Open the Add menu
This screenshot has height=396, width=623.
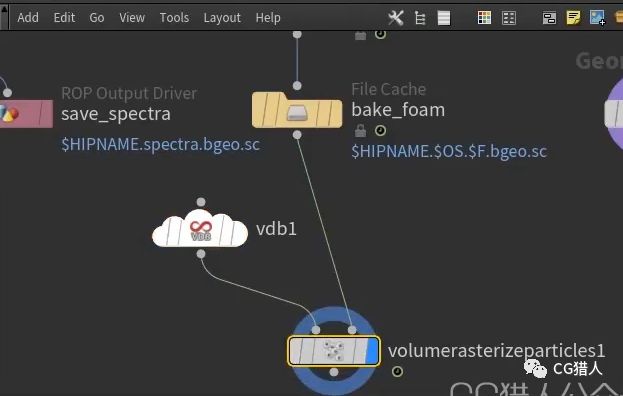point(28,18)
